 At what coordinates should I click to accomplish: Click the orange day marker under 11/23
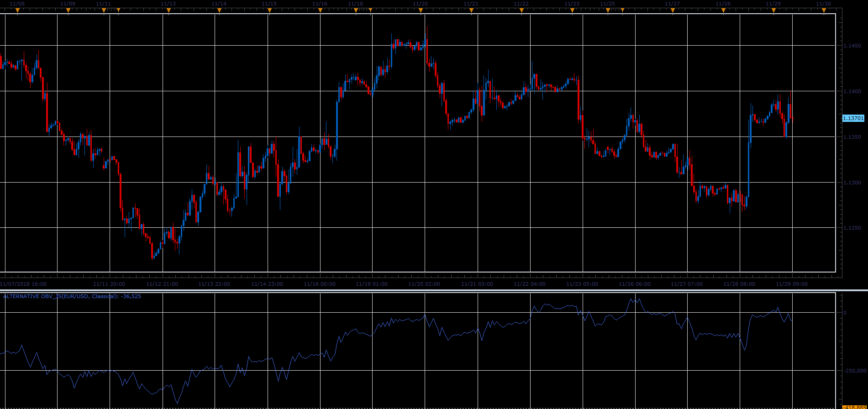[x=572, y=10]
